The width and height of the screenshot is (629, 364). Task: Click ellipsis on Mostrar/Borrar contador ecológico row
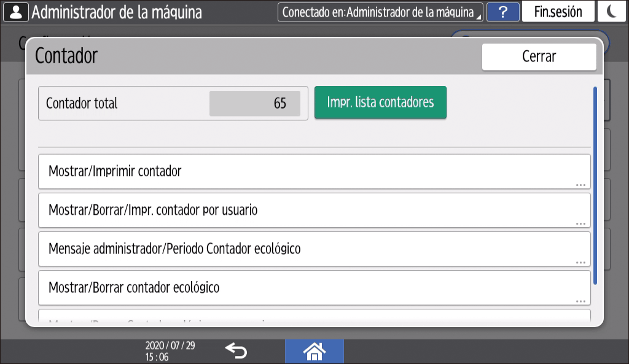click(x=580, y=301)
